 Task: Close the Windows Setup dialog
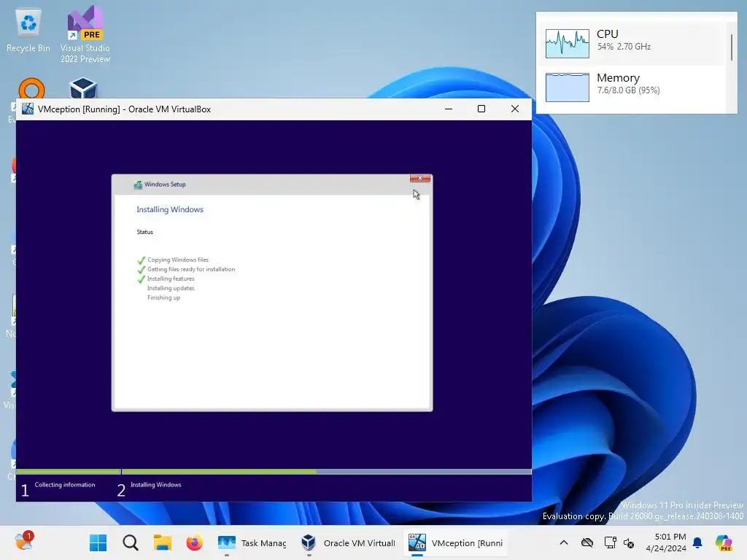click(420, 178)
